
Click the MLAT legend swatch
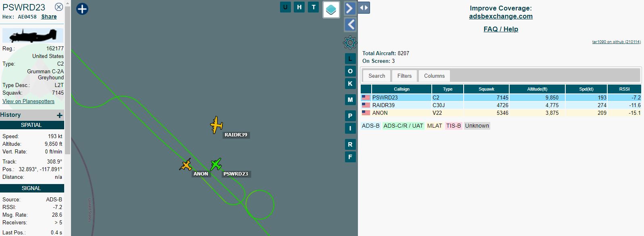(x=435, y=126)
